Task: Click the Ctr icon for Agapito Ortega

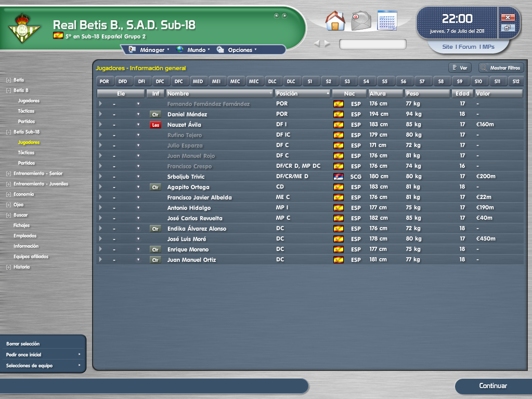Action: coord(155,188)
